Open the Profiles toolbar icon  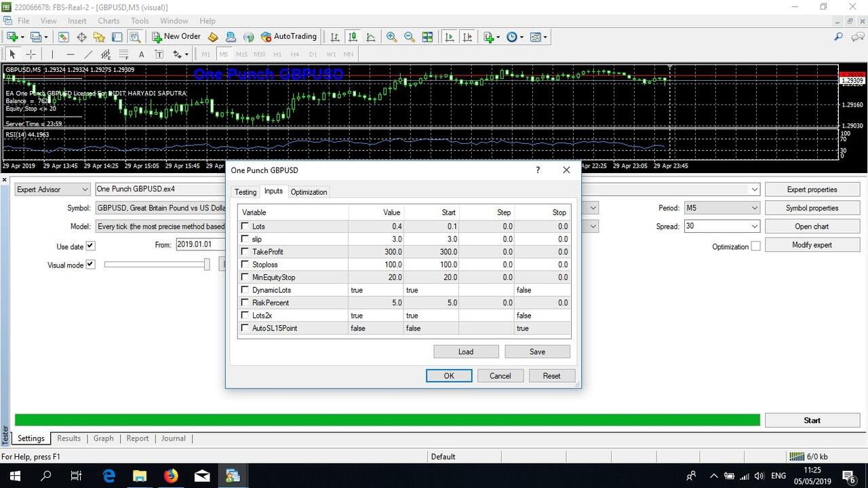pyautogui.click(x=36, y=37)
